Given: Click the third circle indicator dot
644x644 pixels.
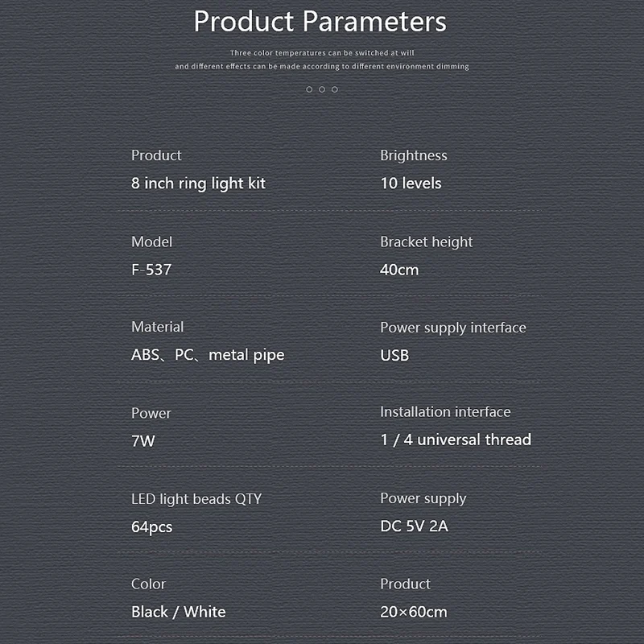Looking at the screenshot, I should pos(335,89).
